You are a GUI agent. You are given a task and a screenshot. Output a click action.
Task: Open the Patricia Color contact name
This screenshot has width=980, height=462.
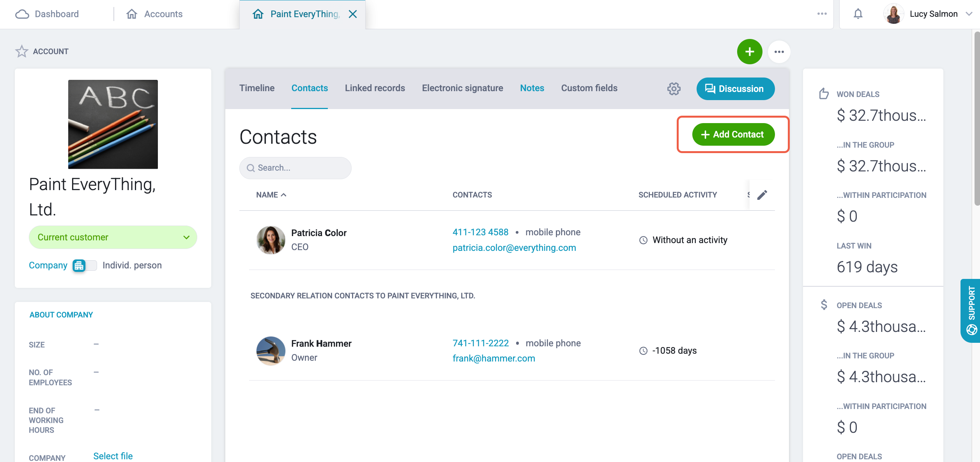[x=319, y=233]
